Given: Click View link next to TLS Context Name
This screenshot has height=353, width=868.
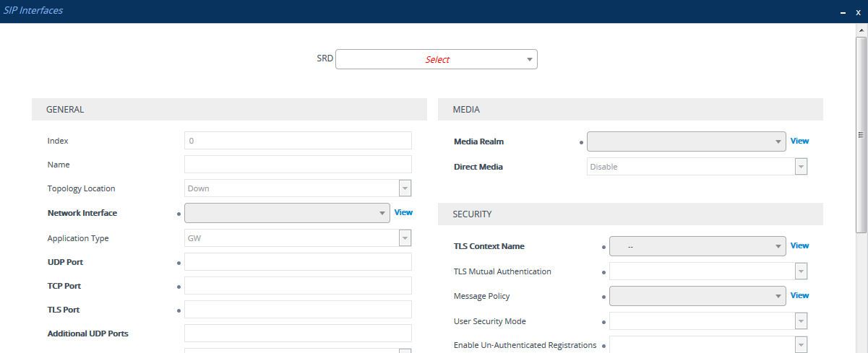Looking at the screenshot, I should (799, 245).
